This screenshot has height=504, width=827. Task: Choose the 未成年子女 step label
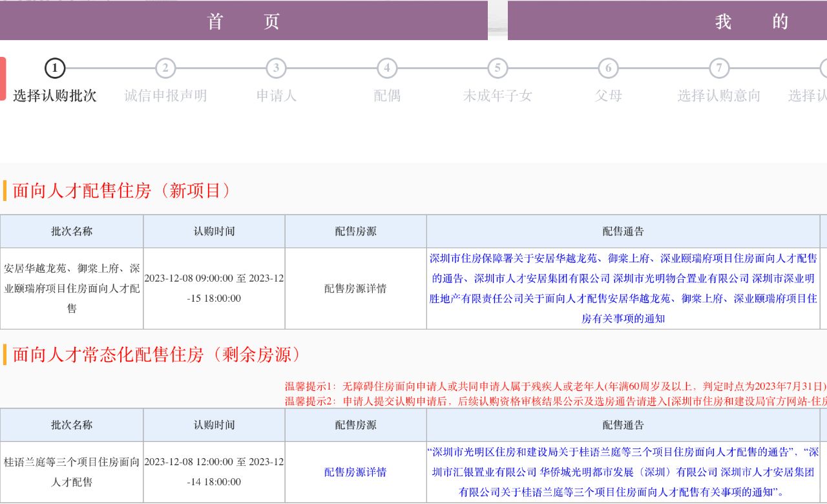tap(497, 96)
